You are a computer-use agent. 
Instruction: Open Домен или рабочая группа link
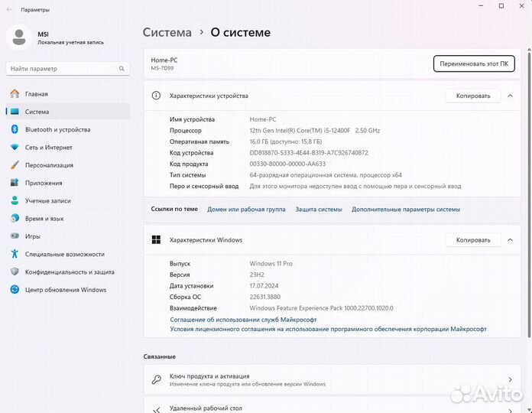coord(246,210)
